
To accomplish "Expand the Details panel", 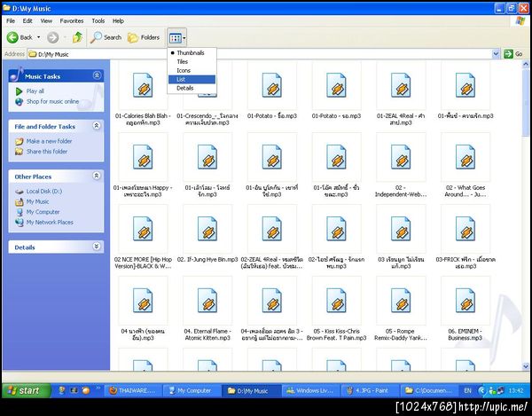I will [x=97, y=247].
